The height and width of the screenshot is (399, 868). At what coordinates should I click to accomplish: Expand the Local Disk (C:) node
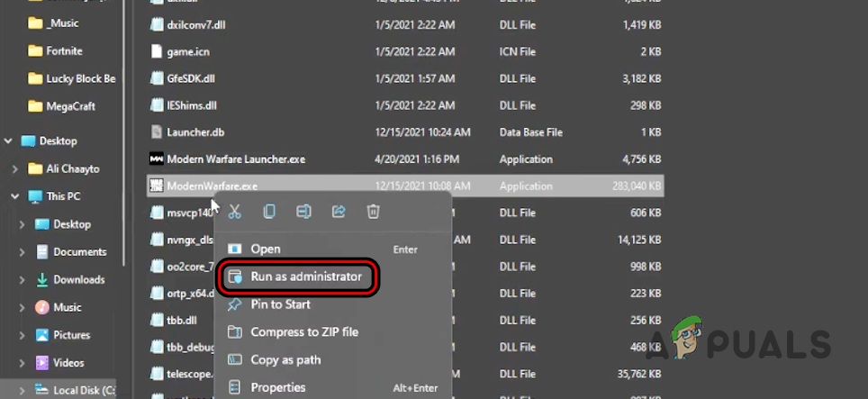point(23,390)
